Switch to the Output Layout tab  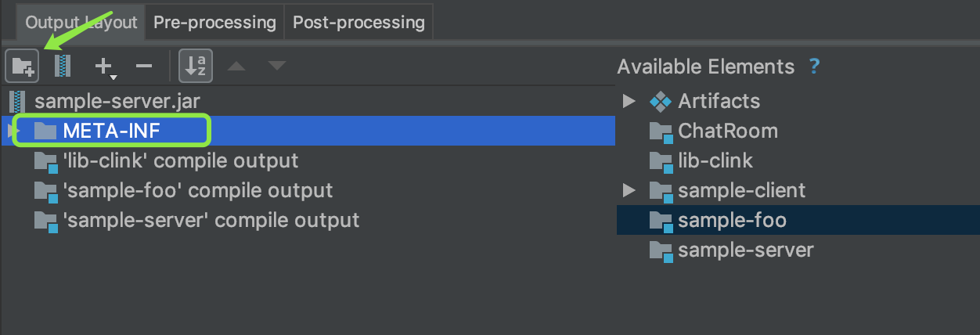click(x=81, y=22)
